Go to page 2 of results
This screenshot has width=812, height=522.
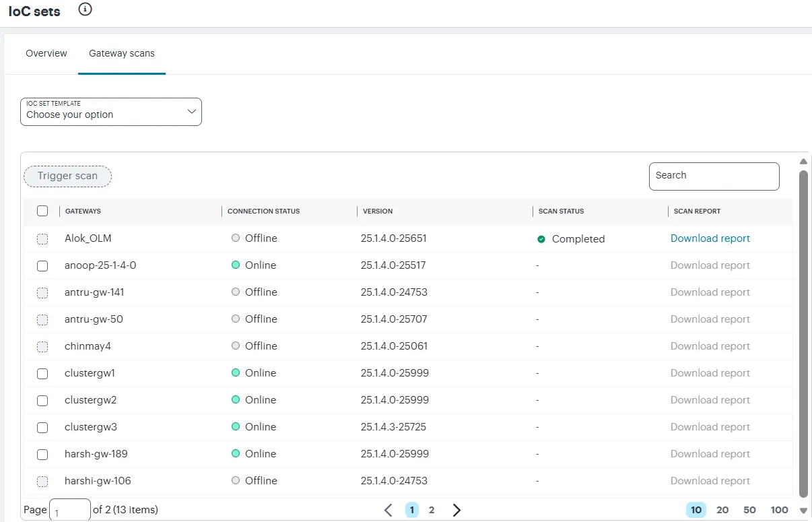(x=432, y=510)
